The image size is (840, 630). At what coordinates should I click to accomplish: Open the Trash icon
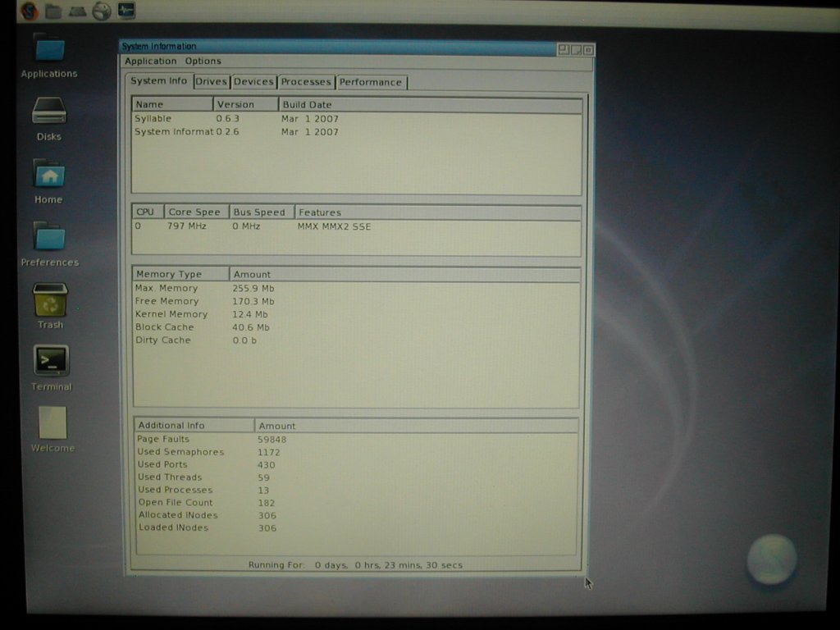tap(50, 300)
